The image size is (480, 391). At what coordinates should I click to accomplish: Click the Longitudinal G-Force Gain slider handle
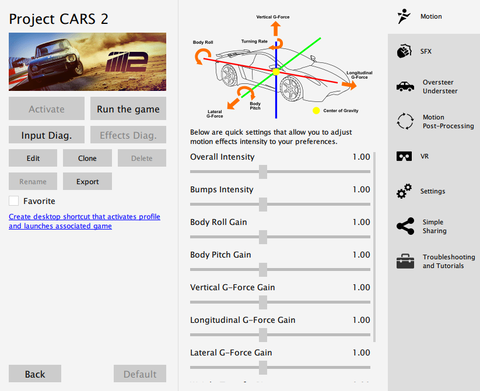pos(263,335)
